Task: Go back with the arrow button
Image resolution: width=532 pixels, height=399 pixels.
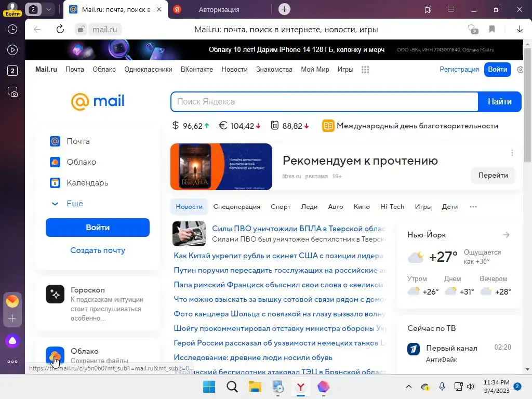Action: [x=37, y=29]
